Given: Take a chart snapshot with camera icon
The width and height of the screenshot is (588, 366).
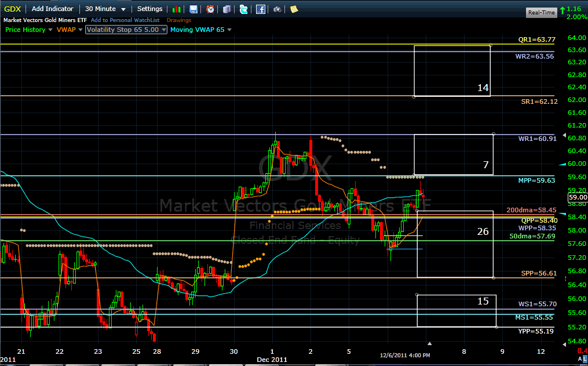Looking at the screenshot, I should click(x=277, y=9).
